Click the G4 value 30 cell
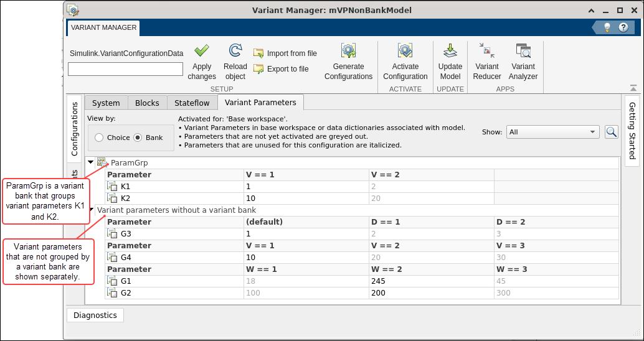The height and width of the screenshot is (341, 644). 557,257
